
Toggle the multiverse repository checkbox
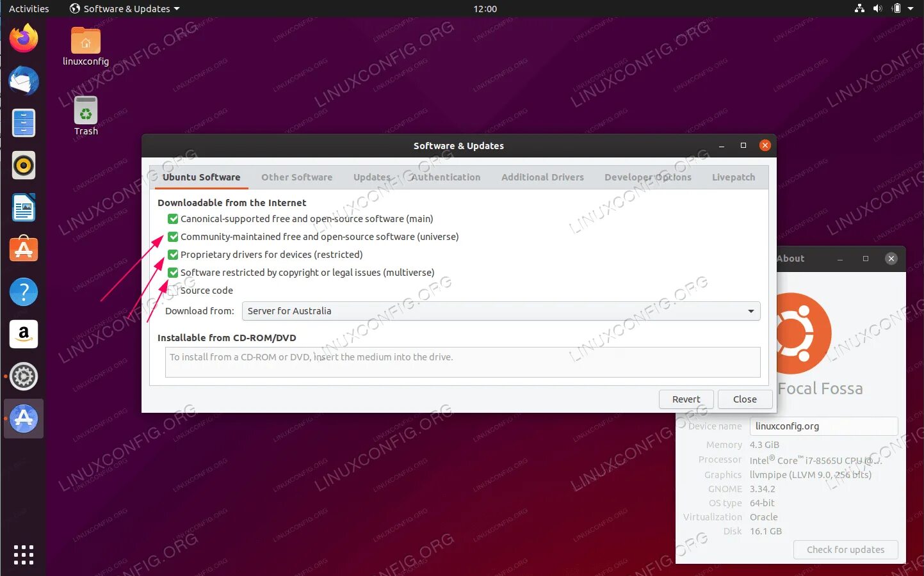(x=173, y=273)
